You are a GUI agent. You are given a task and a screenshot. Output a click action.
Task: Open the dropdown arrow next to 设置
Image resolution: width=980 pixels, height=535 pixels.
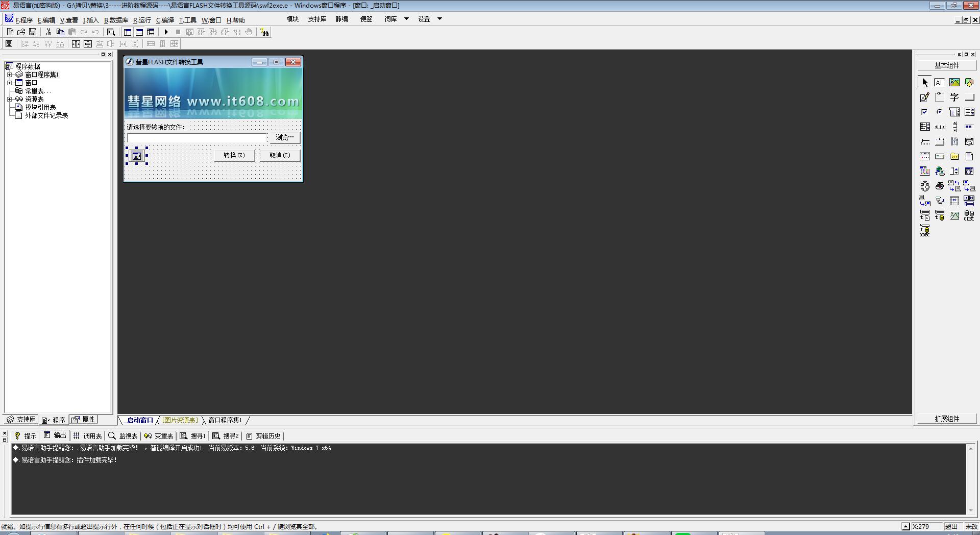tap(439, 19)
